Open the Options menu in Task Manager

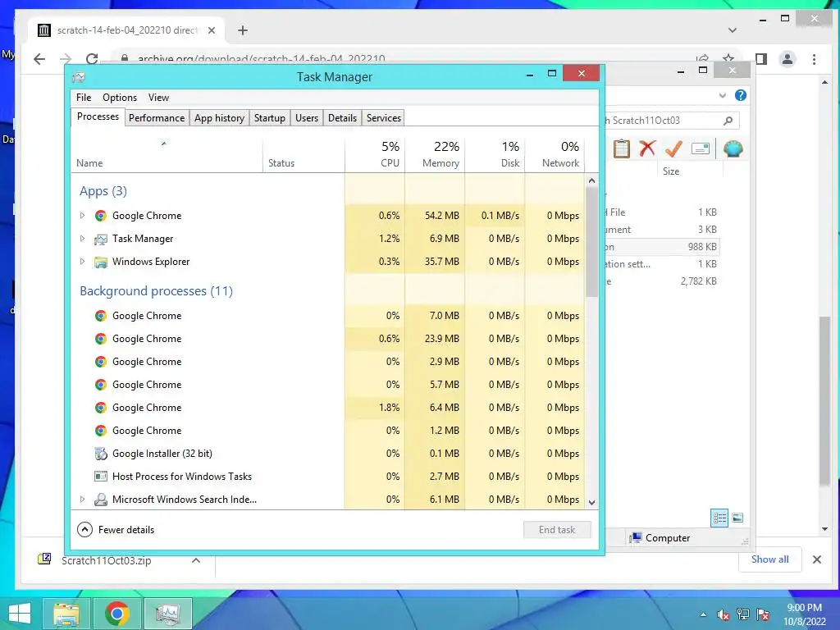coord(120,98)
